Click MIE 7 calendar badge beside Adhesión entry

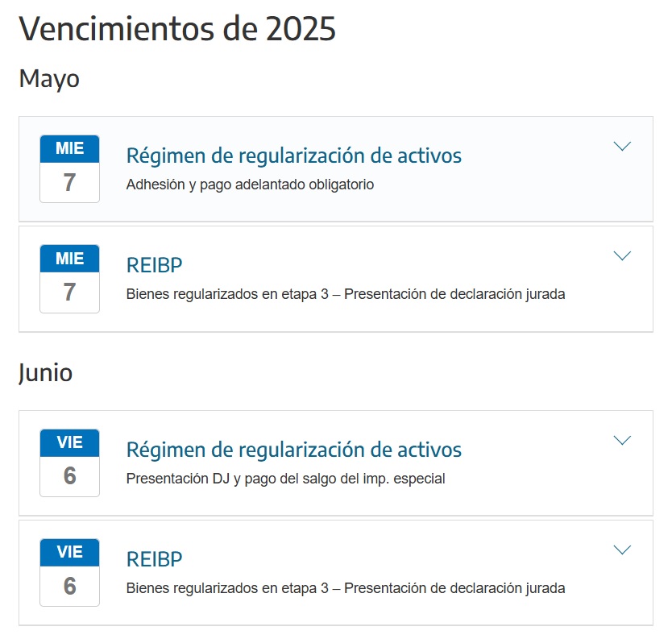coord(69,169)
